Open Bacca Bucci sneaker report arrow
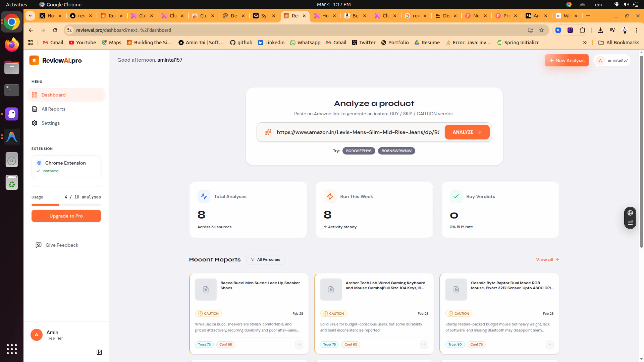This screenshot has width=644, height=362. [x=299, y=344]
